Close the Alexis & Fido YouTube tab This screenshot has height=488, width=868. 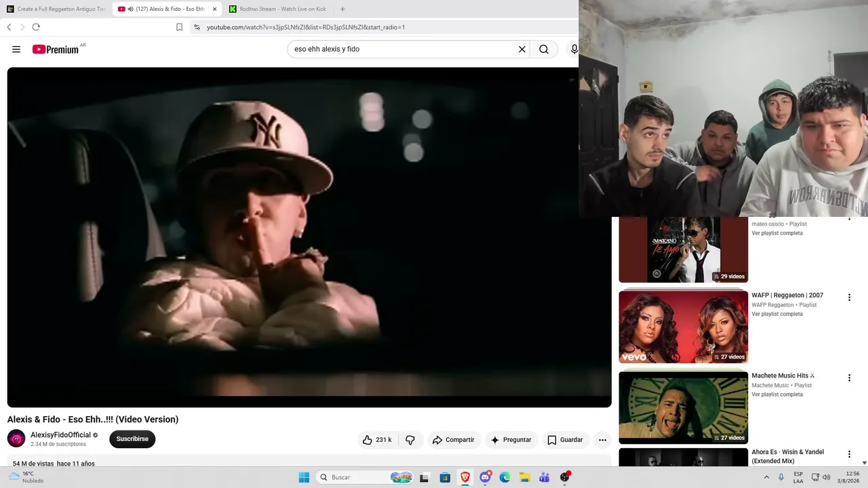[x=214, y=9]
